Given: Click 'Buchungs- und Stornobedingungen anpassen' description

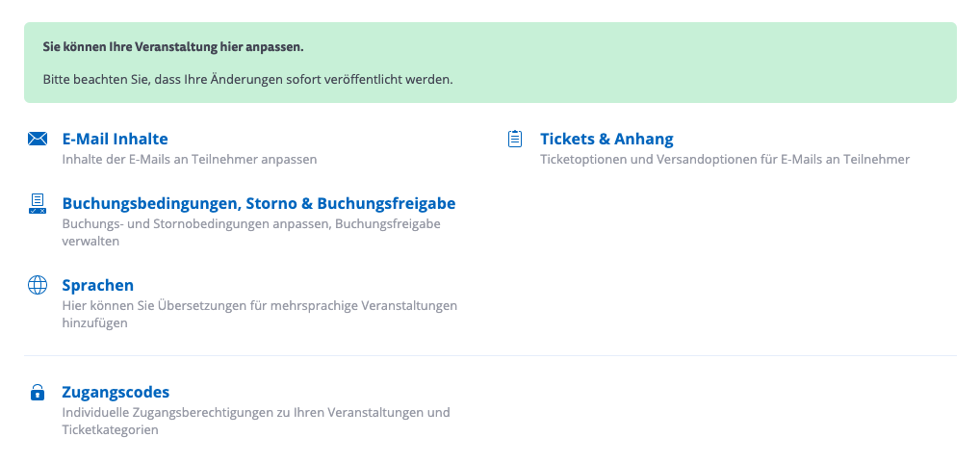Looking at the screenshot, I should (250, 224).
